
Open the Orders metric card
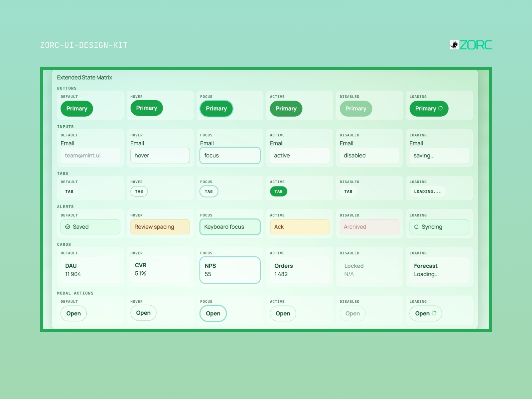click(x=300, y=270)
